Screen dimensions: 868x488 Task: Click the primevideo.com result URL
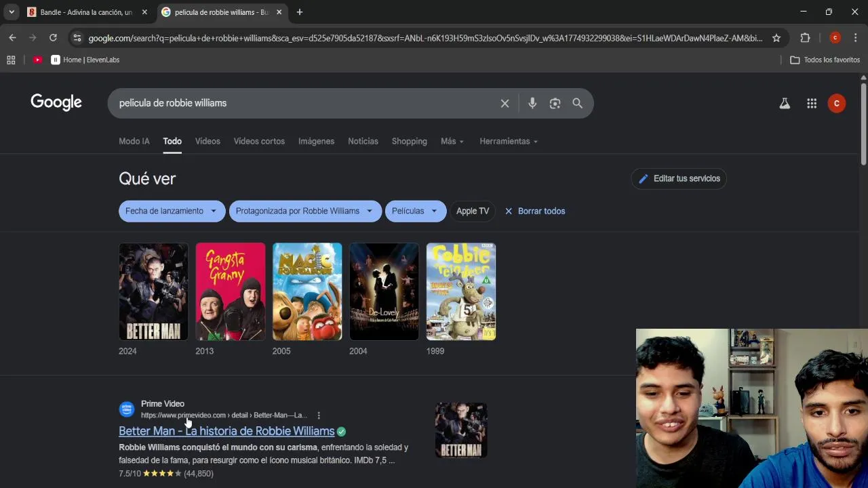[x=224, y=415]
